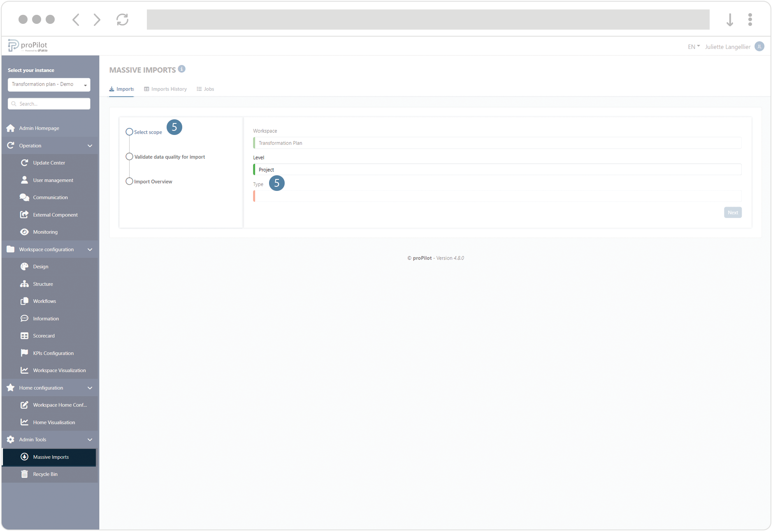The height and width of the screenshot is (532, 773).
Task: Click the Recycle Bin trash icon
Action: click(x=25, y=474)
